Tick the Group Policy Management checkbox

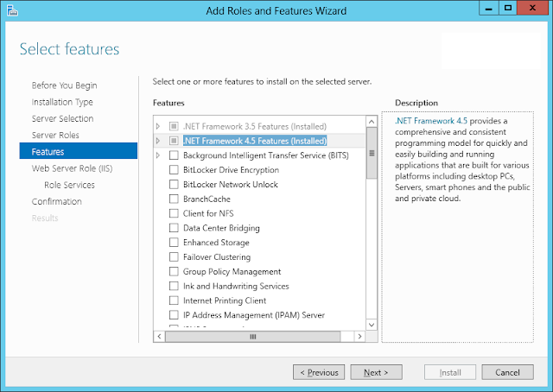pyautogui.click(x=174, y=271)
